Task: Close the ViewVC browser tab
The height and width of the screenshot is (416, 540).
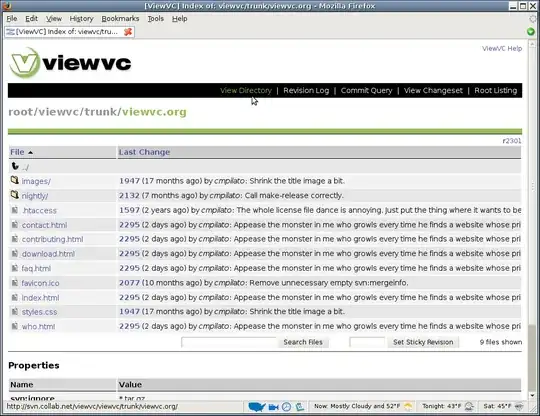Action: (128, 32)
